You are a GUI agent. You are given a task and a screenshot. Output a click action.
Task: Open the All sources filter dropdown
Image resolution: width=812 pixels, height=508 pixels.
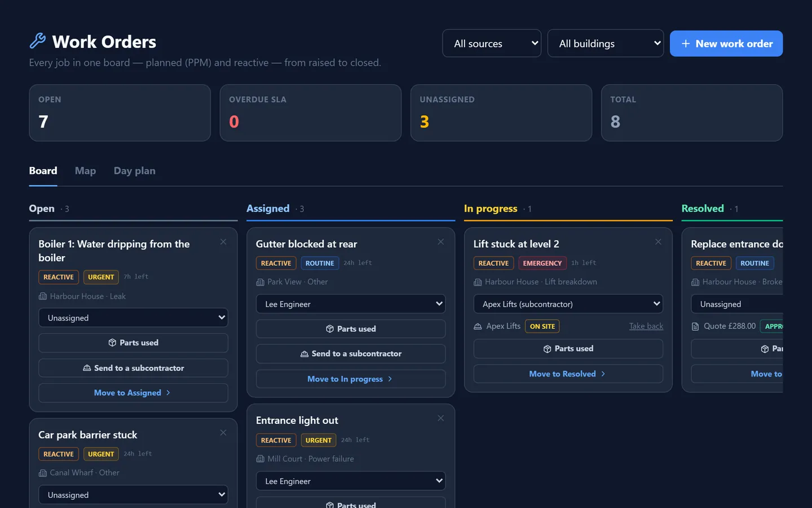point(492,43)
